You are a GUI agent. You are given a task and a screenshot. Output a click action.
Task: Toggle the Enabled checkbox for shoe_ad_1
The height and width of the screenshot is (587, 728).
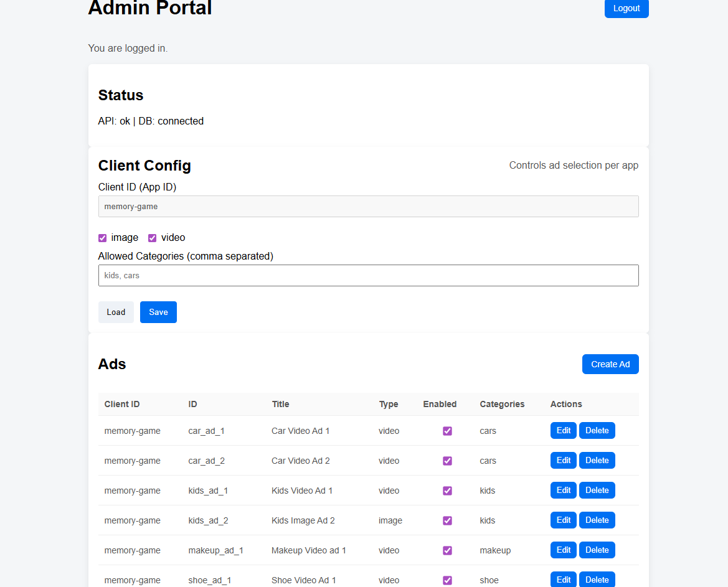click(x=447, y=580)
